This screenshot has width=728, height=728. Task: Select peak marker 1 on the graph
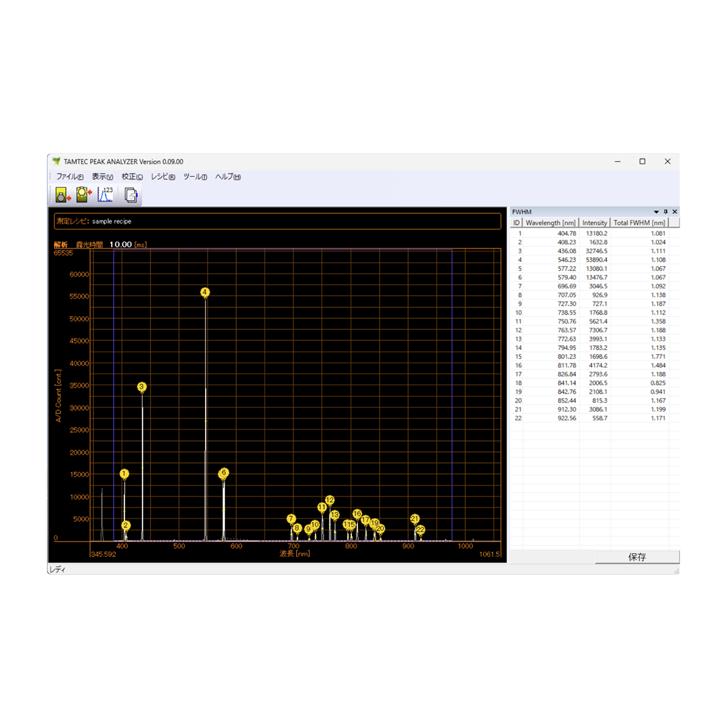(124, 474)
